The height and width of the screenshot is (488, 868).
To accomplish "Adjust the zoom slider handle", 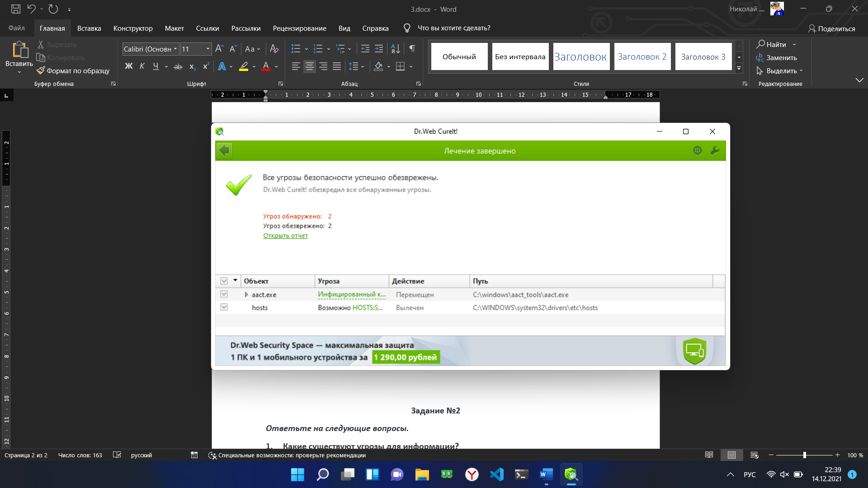I will point(804,455).
